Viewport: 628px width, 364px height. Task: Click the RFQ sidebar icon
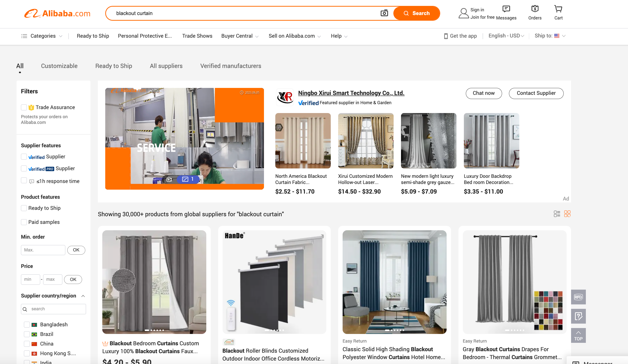pyautogui.click(x=578, y=297)
